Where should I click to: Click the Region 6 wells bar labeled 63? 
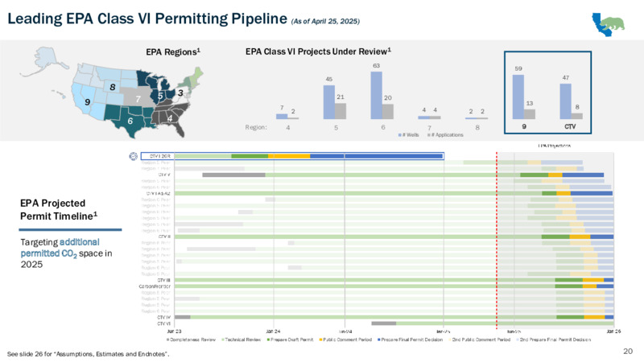point(376,95)
